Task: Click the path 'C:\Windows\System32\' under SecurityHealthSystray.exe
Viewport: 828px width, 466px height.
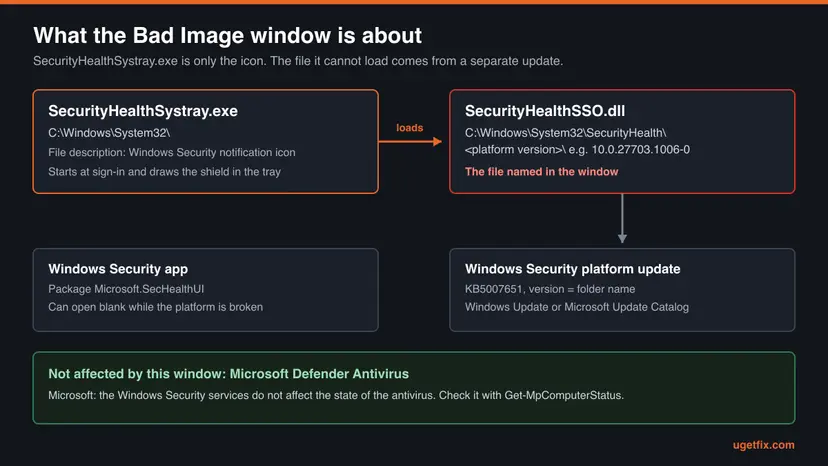Action: point(109,133)
